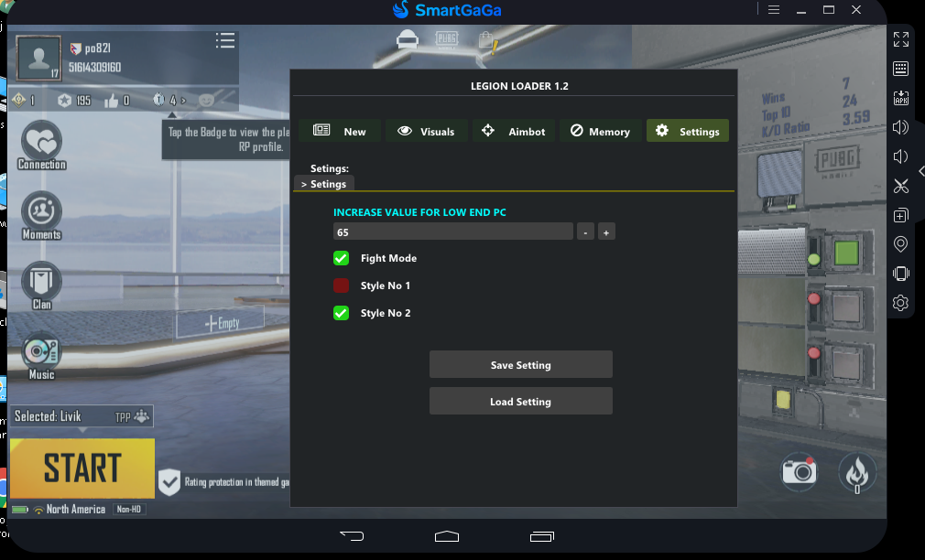Open the Moments icon
This screenshot has height=560, width=925.
pyautogui.click(x=42, y=215)
